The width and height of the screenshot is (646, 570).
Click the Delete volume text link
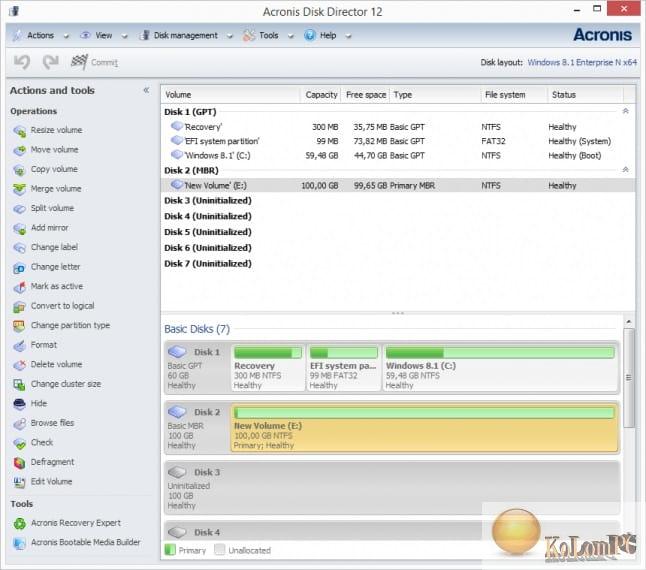[x=56, y=364]
